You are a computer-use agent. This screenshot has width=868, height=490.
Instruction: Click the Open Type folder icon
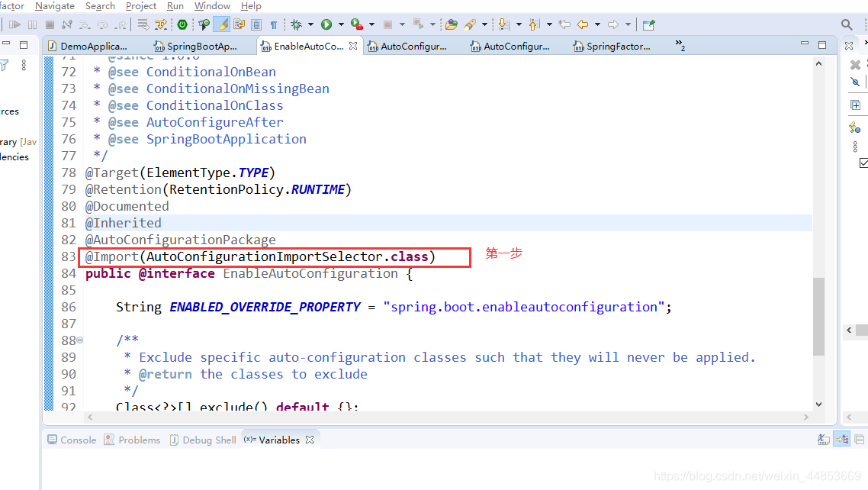451,24
